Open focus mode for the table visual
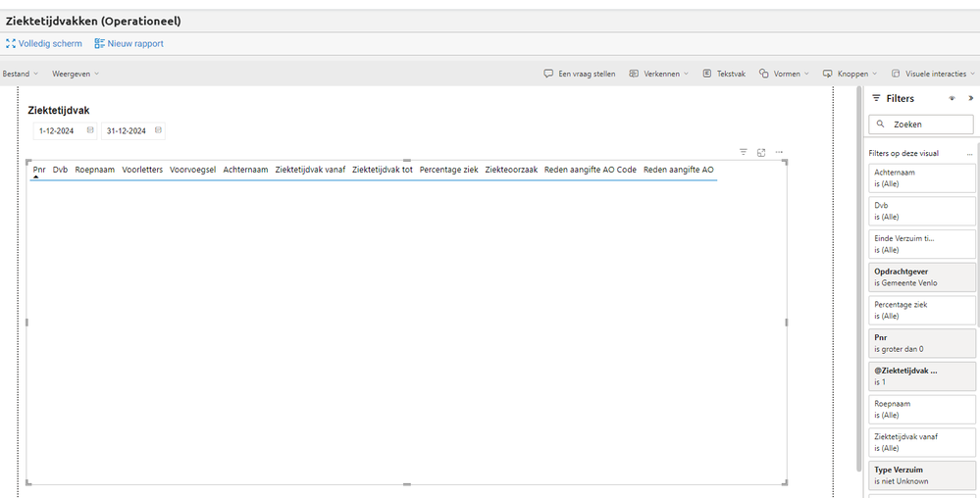The width and height of the screenshot is (980, 498). pos(761,152)
